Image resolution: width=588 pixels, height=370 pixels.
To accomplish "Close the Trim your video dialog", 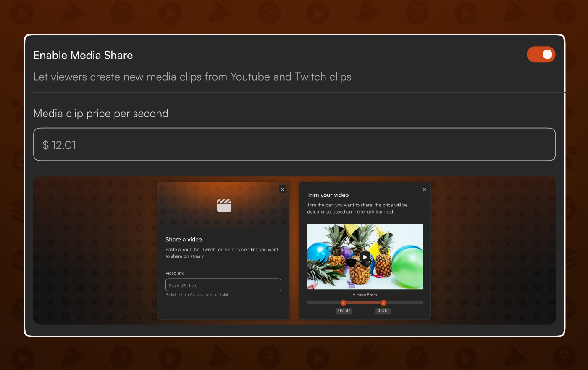I will pyautogui.click(x=424, y=190).
